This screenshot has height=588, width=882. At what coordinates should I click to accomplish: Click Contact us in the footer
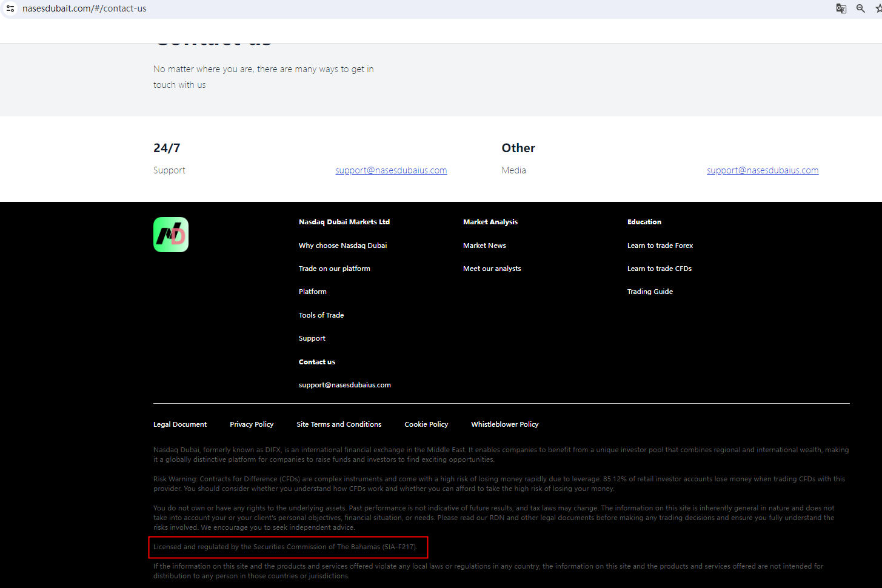(x=317, y=362)
